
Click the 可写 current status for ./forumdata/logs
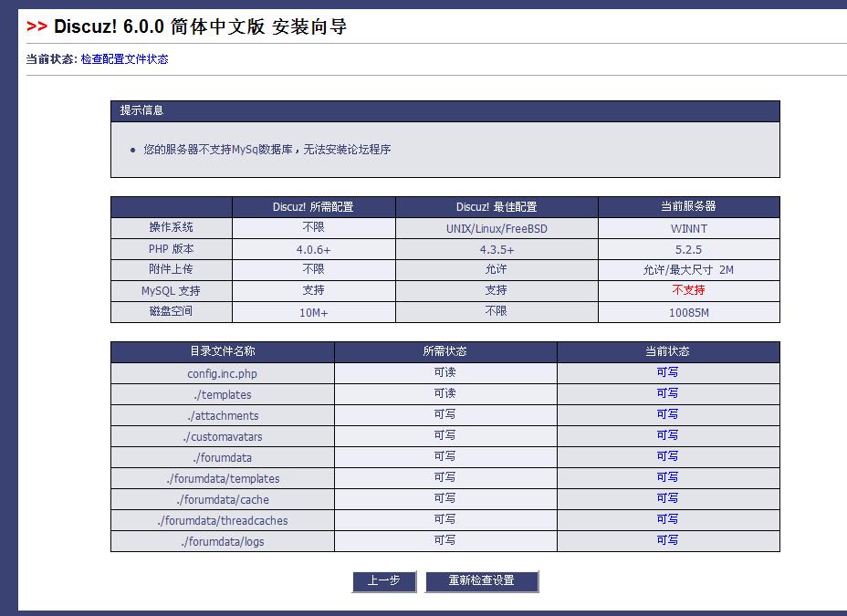pos(668,540)
